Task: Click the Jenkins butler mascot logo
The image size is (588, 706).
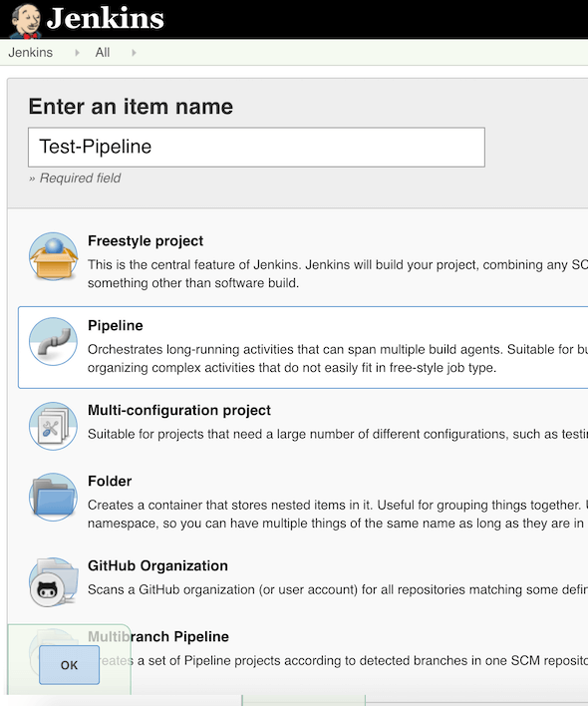Action: pos(26,21)
